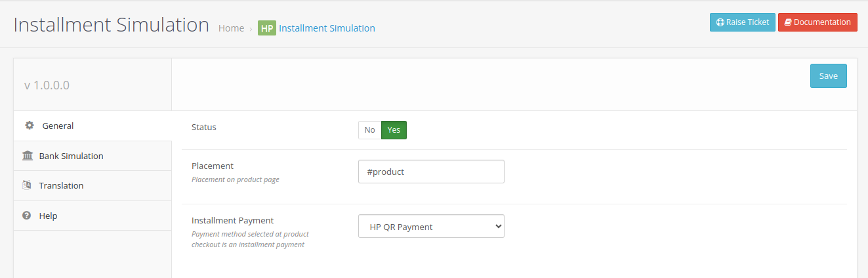Image resolution: width=868 pixels, height=278 pixels.
Task: Focus the Placement input field
Action: click(431, 172)
